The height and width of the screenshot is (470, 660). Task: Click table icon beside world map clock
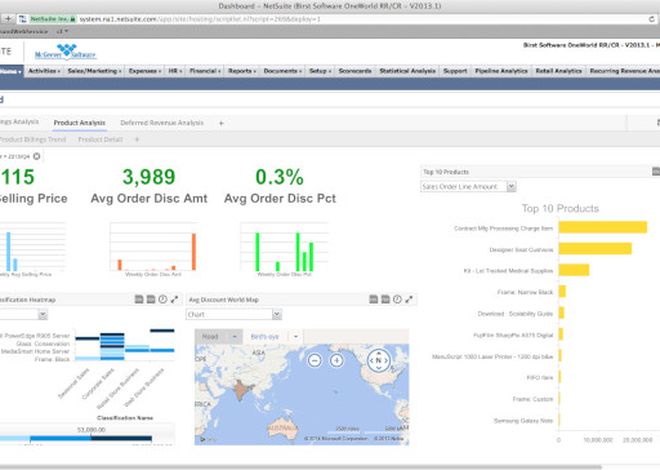[385, 299]
